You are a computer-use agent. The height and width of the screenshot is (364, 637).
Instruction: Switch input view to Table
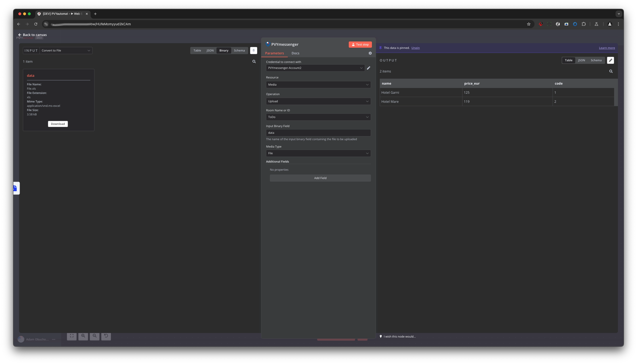pyautogui.click(x=197, y=51)
